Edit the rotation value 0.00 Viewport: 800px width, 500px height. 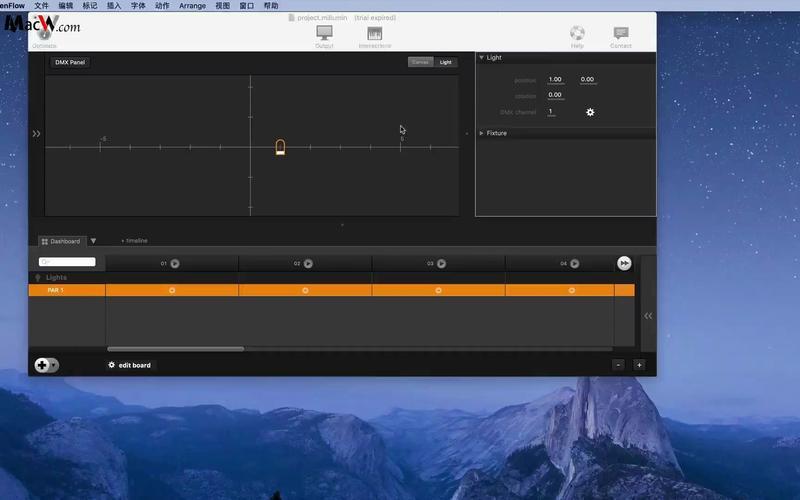click(x=555, y=95)
